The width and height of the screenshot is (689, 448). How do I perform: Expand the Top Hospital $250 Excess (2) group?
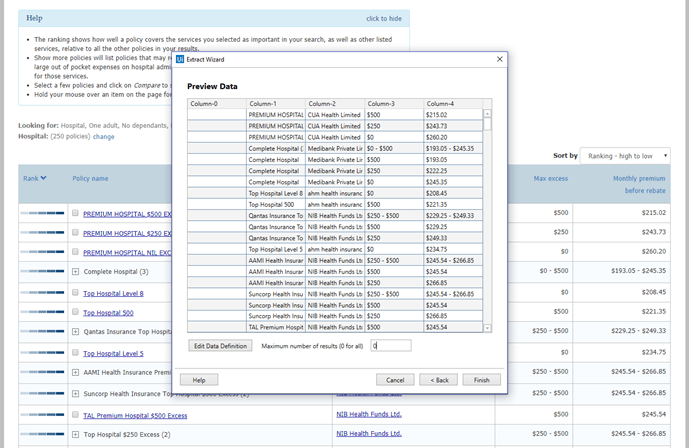(x=75, y=434)
